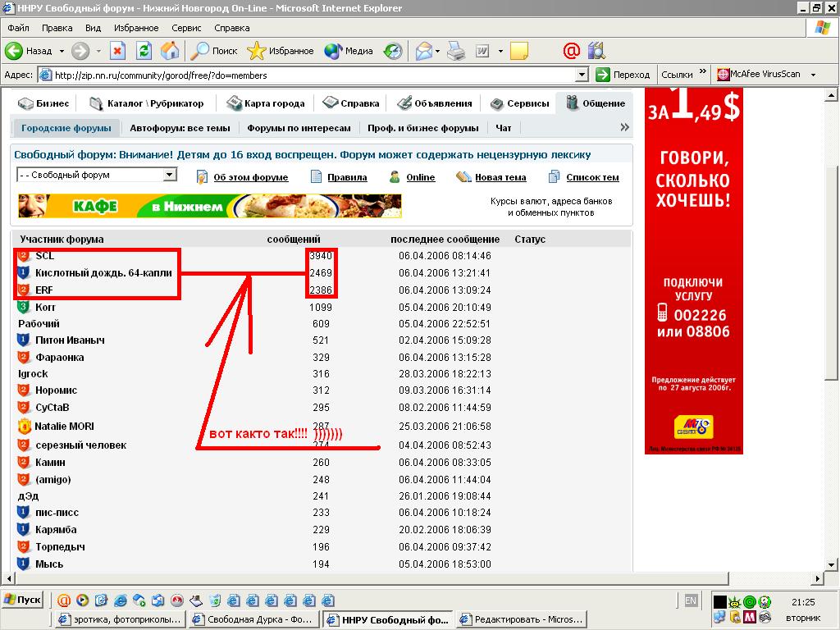Click the red @ toolbar icon
This screenshot has height=630, width=840.
pyautogui.click(x=571, y=51)
